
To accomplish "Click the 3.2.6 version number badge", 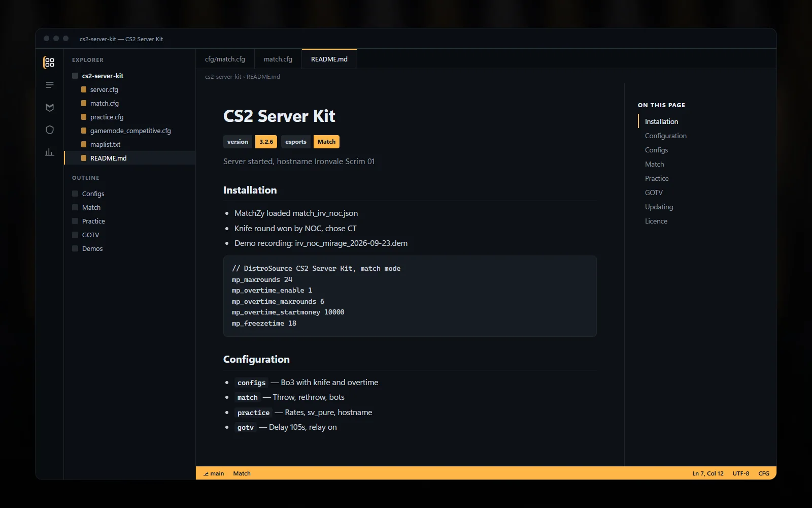I will pyautogui.click(x=266, y=142).
